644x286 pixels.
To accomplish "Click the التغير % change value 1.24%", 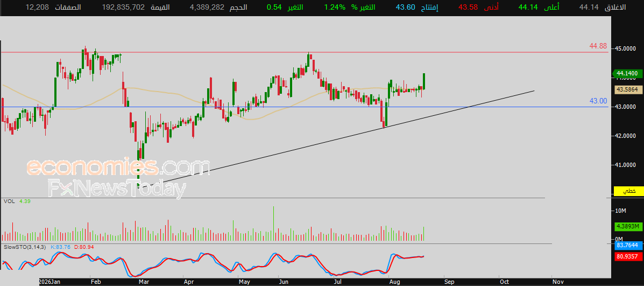I will coord(334,7).
